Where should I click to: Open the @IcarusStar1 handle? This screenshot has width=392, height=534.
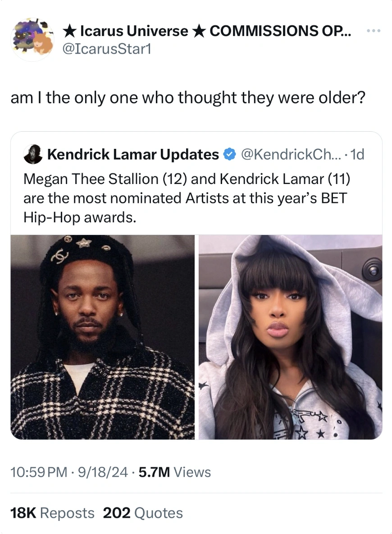[107, 49]
